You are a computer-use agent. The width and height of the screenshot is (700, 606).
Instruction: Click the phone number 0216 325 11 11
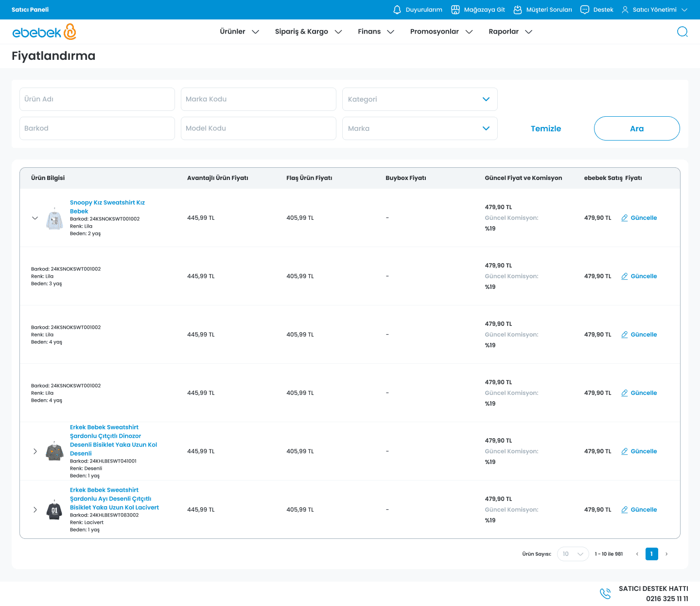[x=667, y=599]
